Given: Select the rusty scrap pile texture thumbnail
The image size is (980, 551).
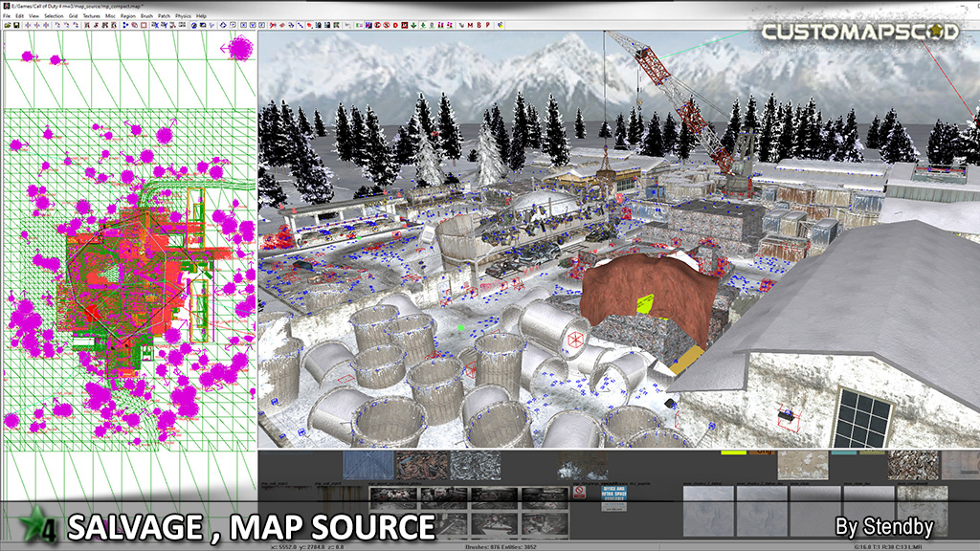Looking at the screenshot, I should [x=422, y=465].
